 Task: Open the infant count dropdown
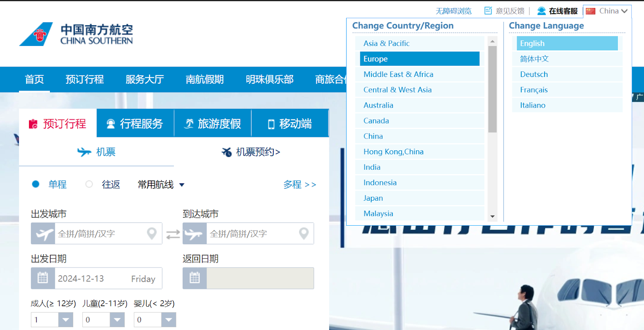169,320
